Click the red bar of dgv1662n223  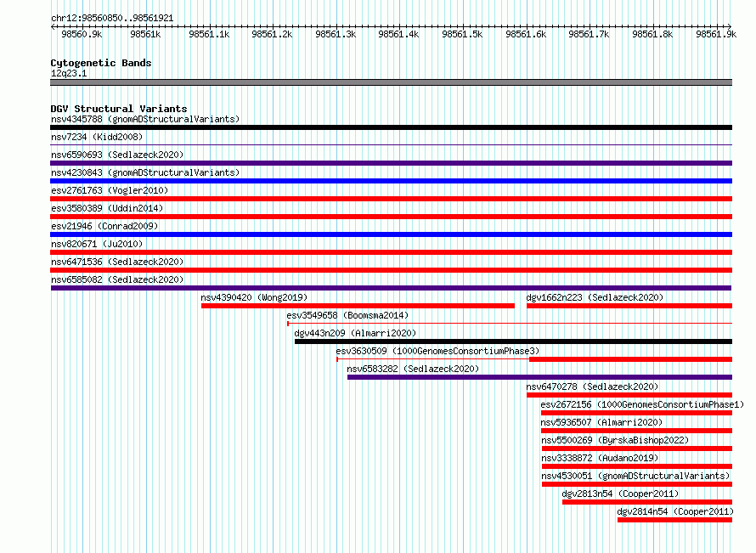click(x=629, y=306)
